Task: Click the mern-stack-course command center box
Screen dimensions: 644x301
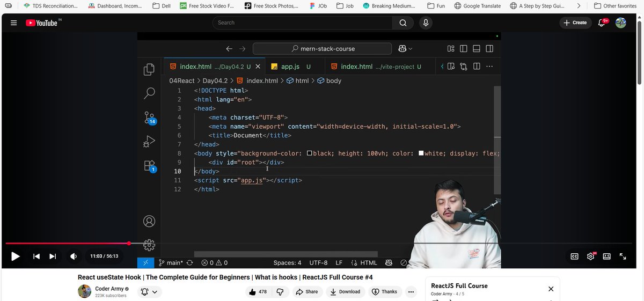Action: click(x=322, y=48)
